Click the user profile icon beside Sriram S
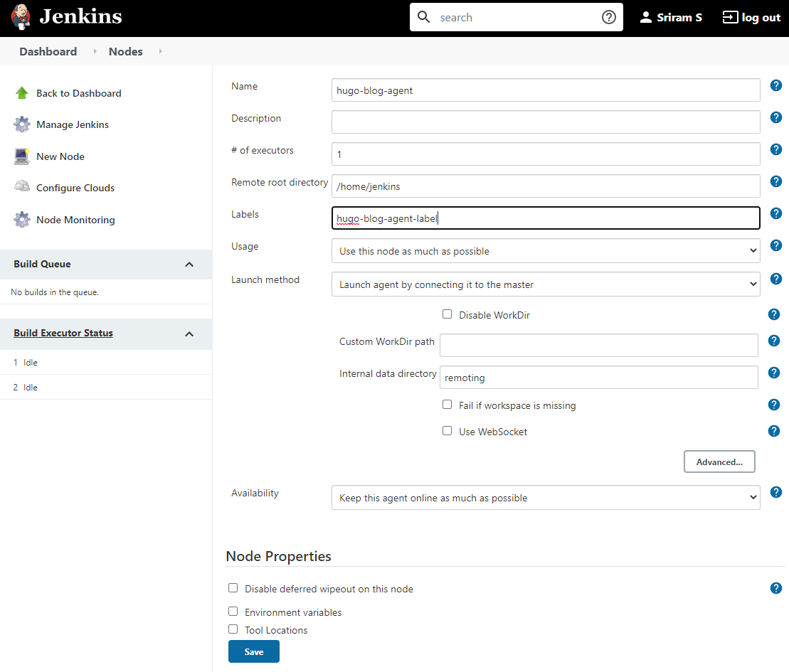This screenshot has height=672, width=789. (645, 17)
